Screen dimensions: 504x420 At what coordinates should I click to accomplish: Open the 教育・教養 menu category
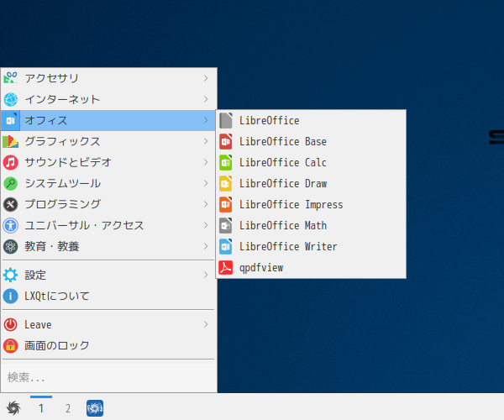(108, 246)
